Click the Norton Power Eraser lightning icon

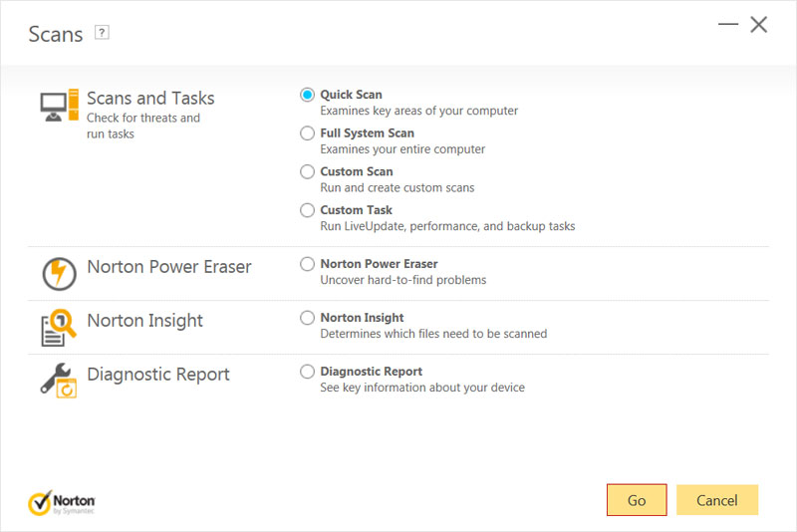[59, 273]
